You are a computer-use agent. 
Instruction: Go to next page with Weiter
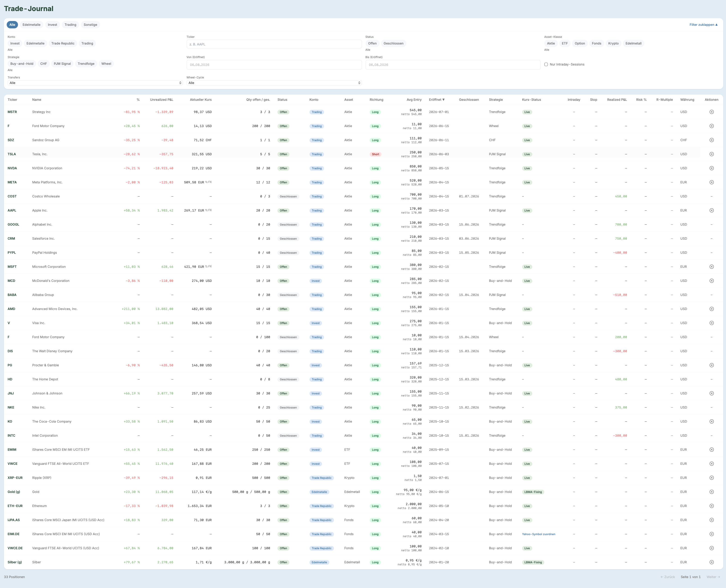click(713, 577)
